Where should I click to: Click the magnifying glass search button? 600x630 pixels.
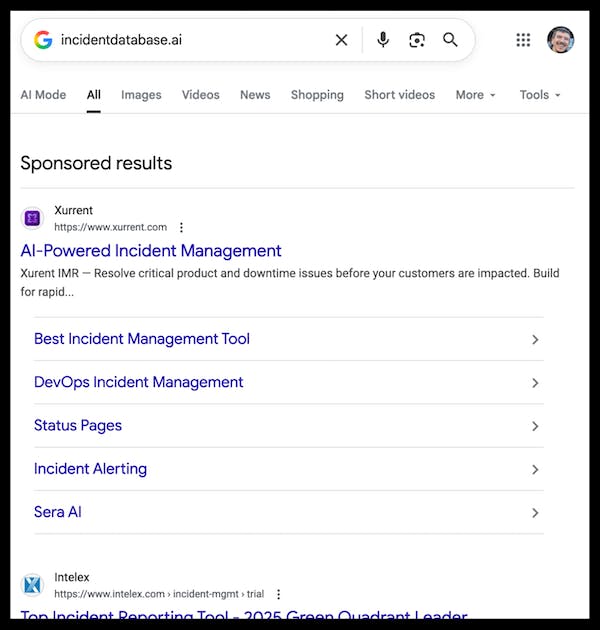450,40
